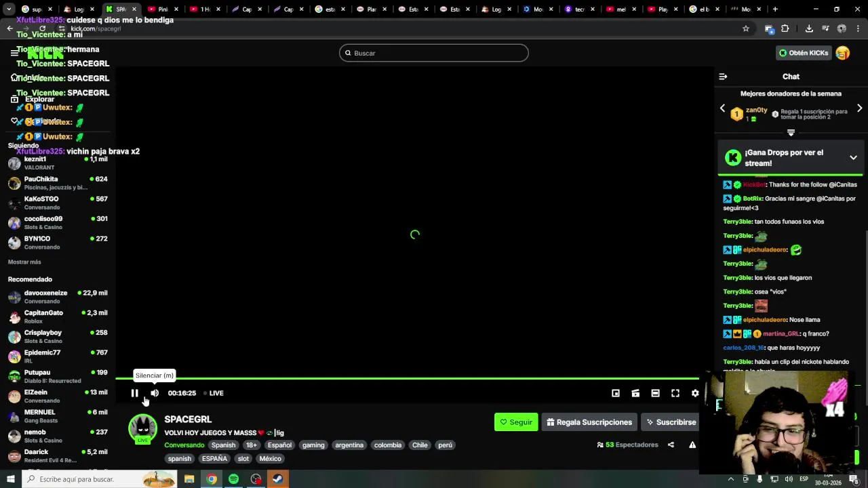868x488 pixels.
Task: Open nemob recommended channel
Action: pos(58,436)
